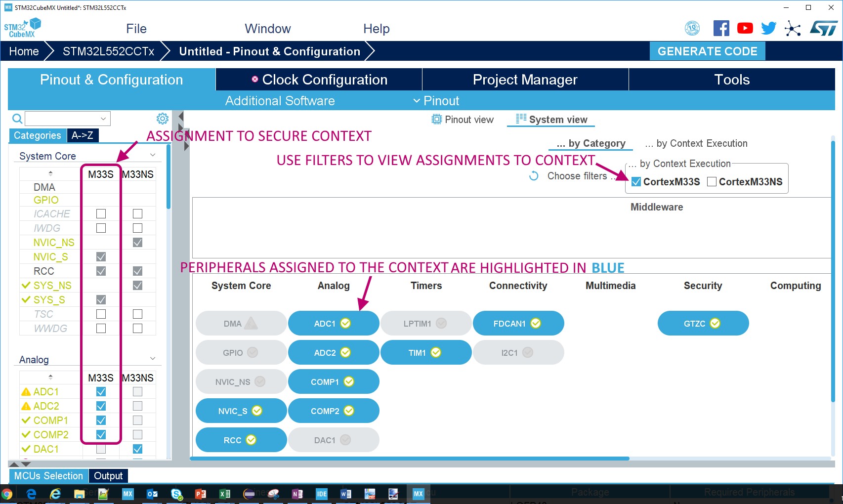The image size is (843, 504).
Task: Switch to the Clock Configuration tab
Action: [319, 80]
